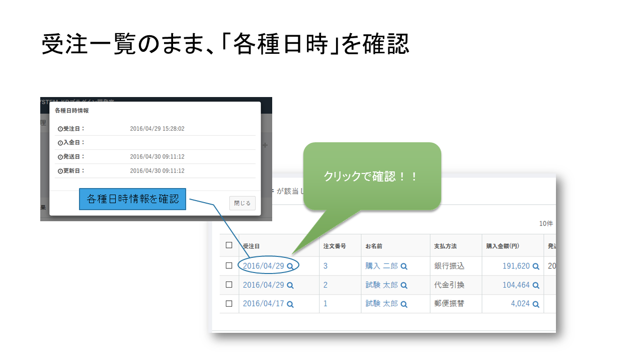The image size is (644, 362).
Task: Open 試験 太郎 link in order 2 row
Action: click(381, 285)
